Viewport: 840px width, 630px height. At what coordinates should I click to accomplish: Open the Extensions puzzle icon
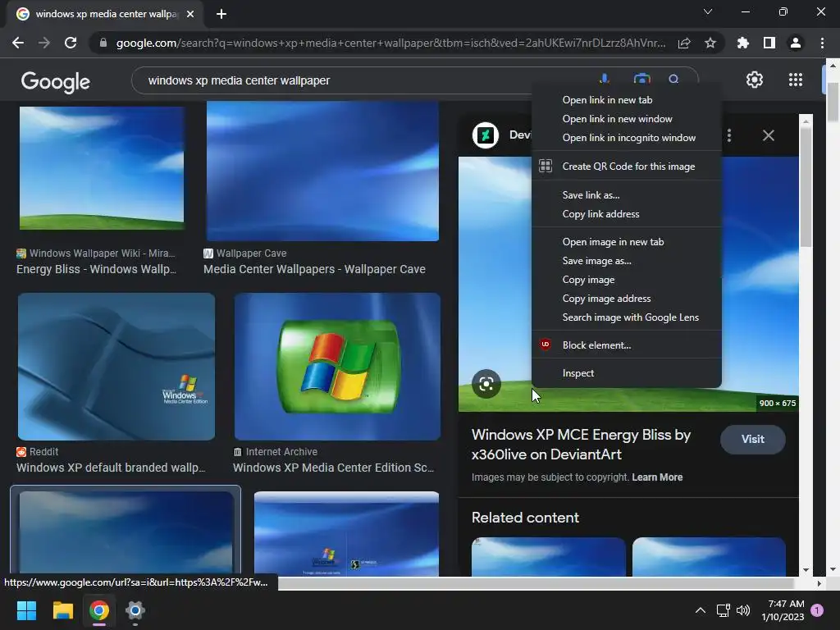pos(743,43)
